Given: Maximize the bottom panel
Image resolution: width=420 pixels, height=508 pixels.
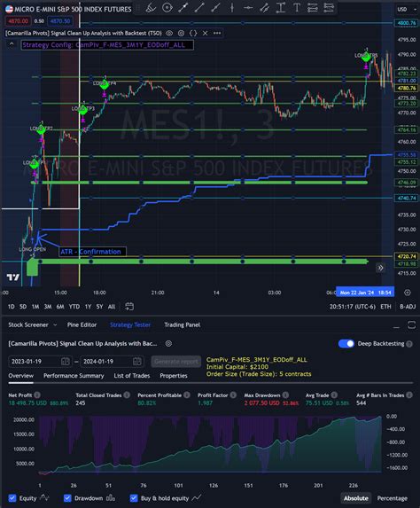Looking at the screenshot, I should [x=411, y=325].
